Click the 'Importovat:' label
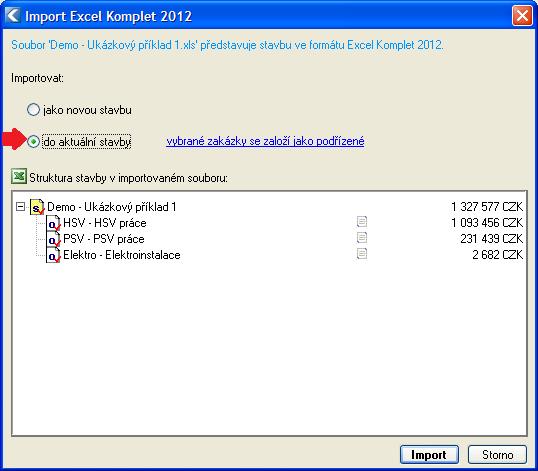This screenshot has height=471, width=538. pyautogui.click(x=37, y=78)
